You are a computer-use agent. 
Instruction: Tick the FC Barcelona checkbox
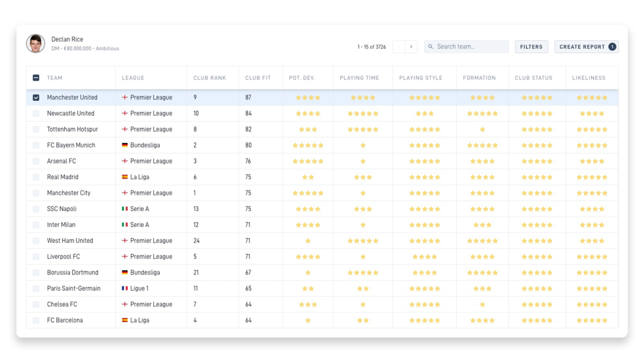coord(36,320)
